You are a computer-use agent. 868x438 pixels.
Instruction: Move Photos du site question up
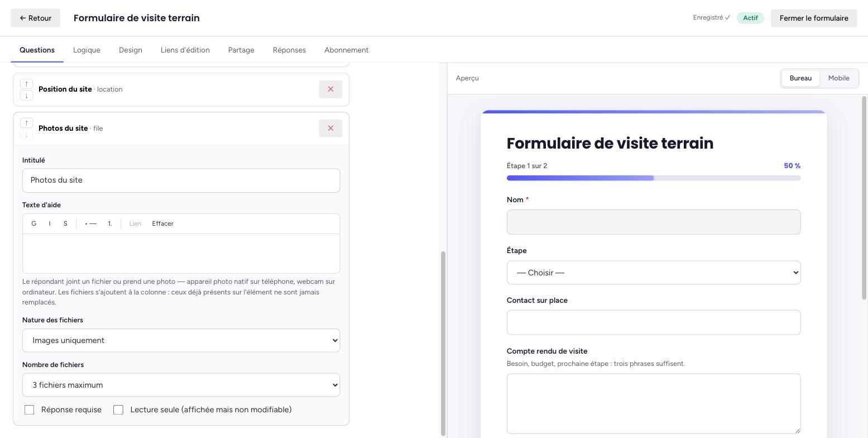26,123
